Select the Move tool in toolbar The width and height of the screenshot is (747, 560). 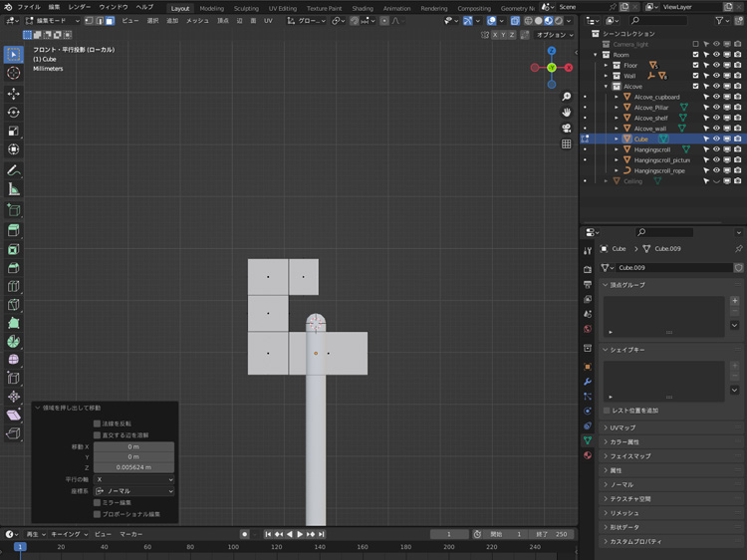tap(14, 93)
